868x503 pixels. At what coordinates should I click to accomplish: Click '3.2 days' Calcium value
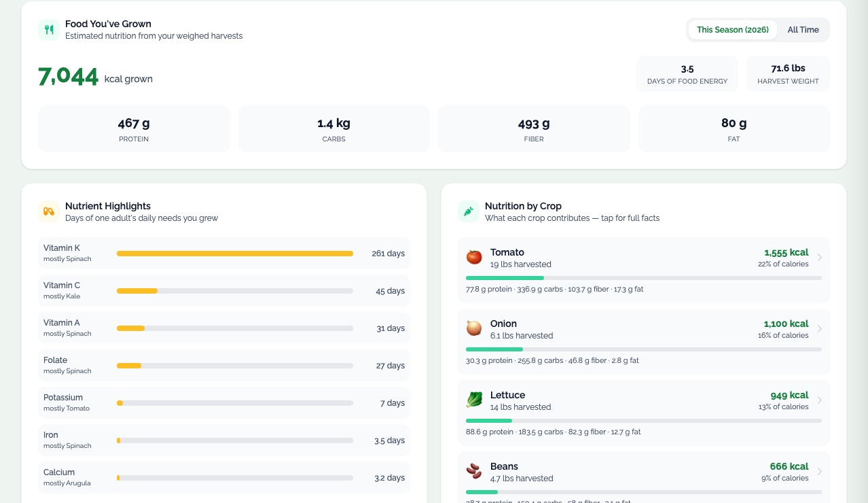click(390, 478)
